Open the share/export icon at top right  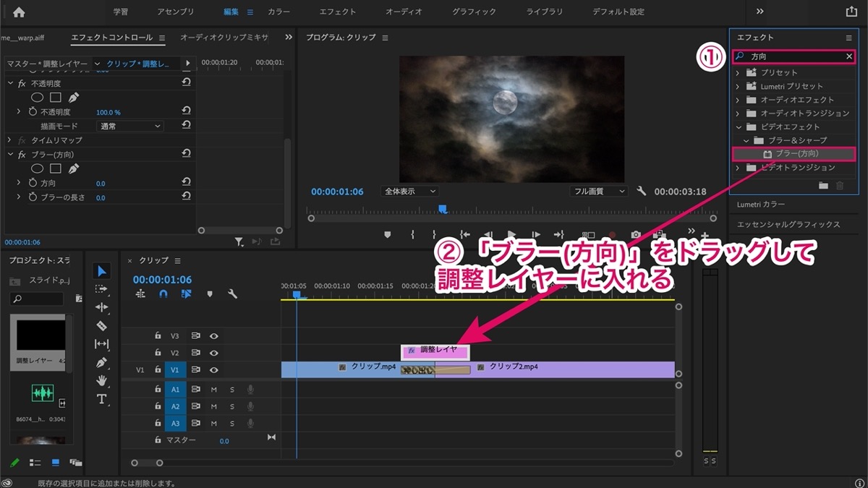[851, 12]
